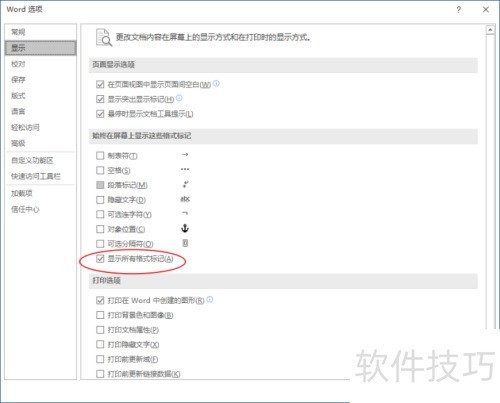The width and height of the screenshot is (500, 403).
Task: Open the 信任中心 category
Action: coord(40,209)
